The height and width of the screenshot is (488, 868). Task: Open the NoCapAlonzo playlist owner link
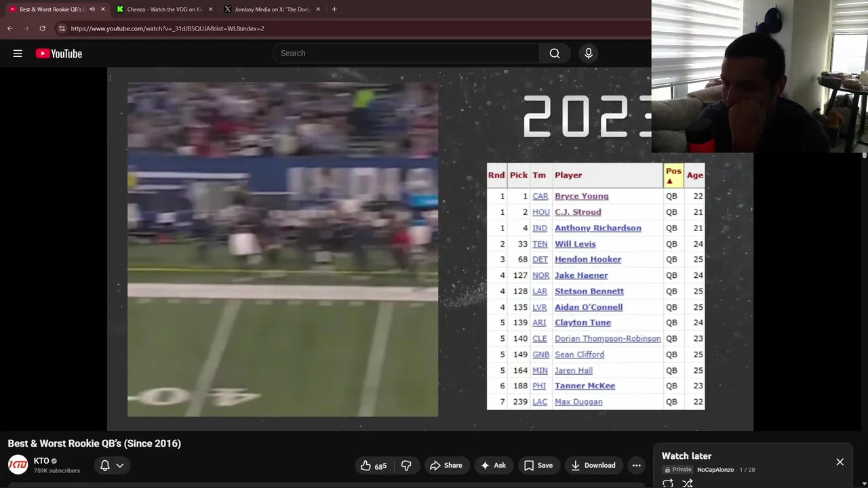point(715,470)
